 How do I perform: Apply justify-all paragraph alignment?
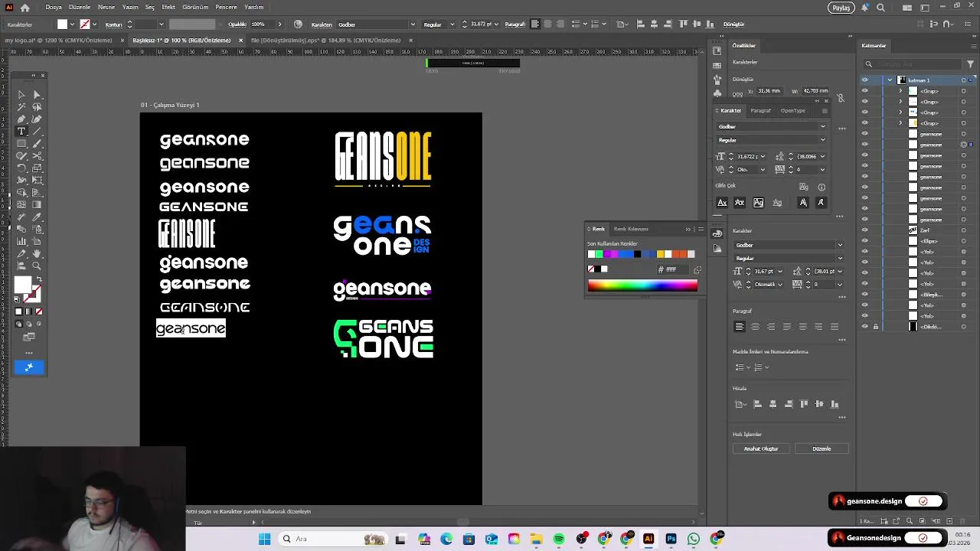click(834, 327)
